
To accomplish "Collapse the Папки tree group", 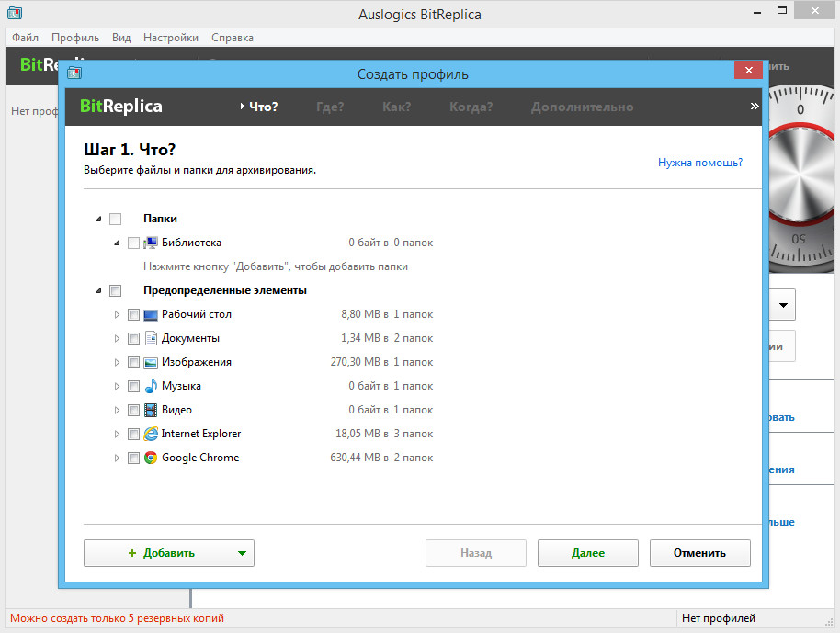I will coord(98,219).
